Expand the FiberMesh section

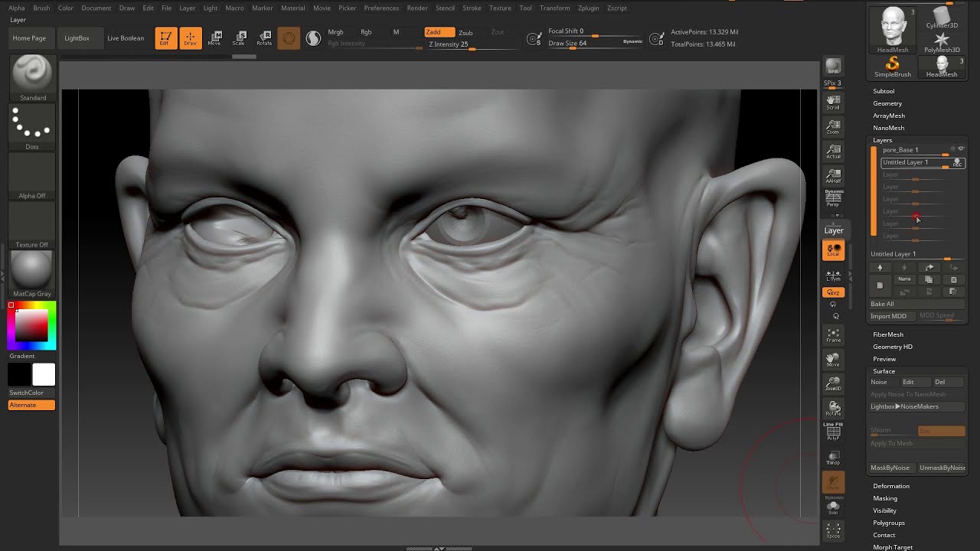tap(888, 334)
